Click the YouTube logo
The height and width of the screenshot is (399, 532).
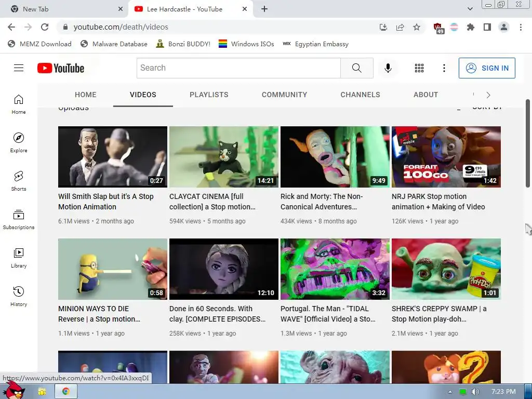pyautogui.click(x=61, y=68)
